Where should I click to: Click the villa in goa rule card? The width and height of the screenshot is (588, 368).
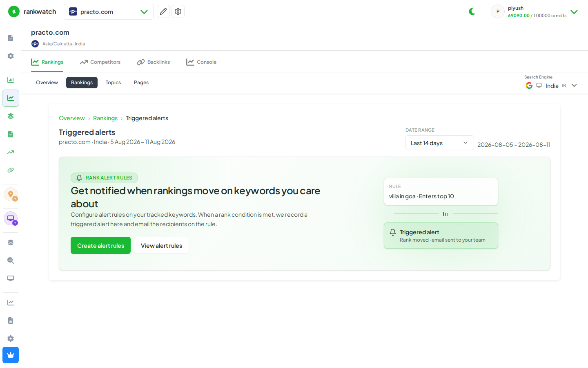[x=441, y=191]
